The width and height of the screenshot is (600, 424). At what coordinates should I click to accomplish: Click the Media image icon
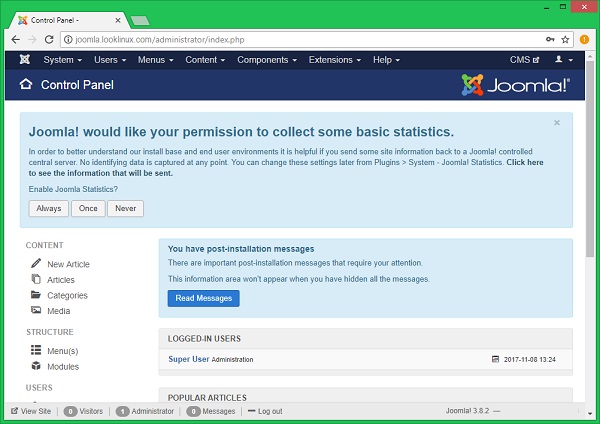[x=36, y=310]
